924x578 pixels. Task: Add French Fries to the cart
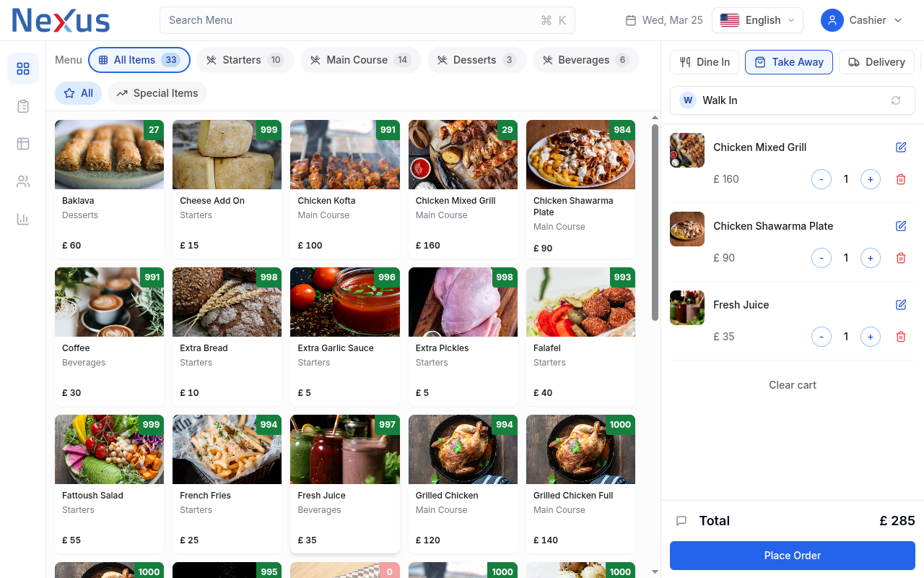pyautogui.click(x=227, y=484)
